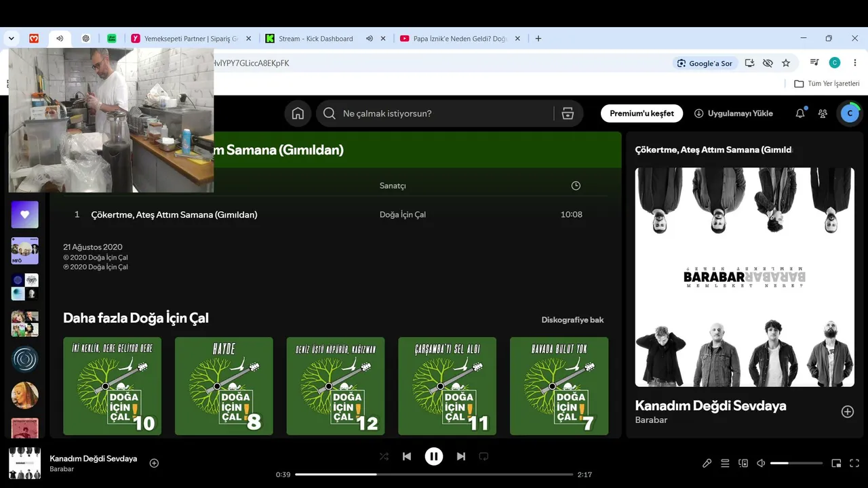Open Hayde album number 8
This screenshot has width=868, height=488.
coord(224,386)
